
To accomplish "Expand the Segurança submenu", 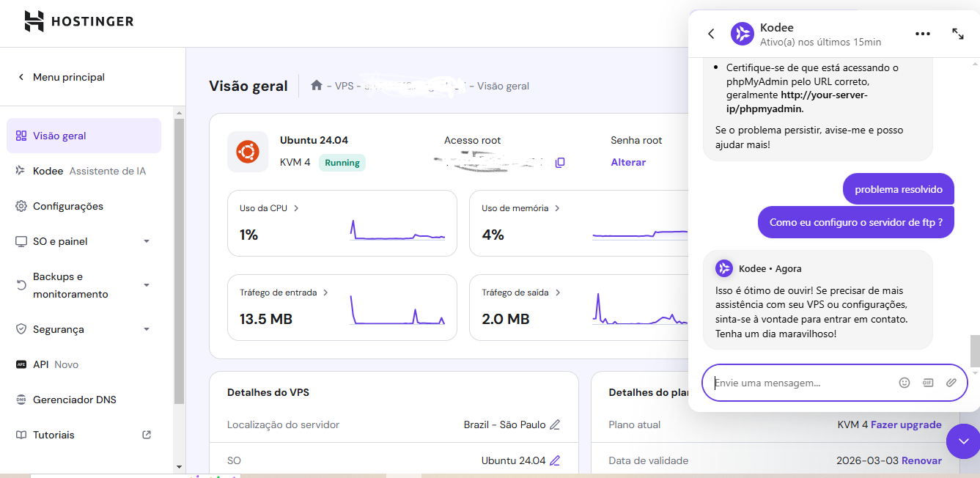I will pos(147,329).
